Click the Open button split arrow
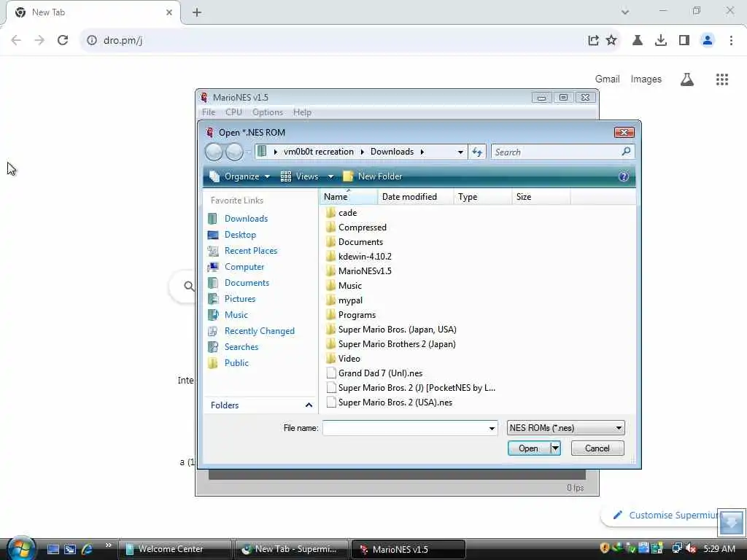 (x=555, y=448)
